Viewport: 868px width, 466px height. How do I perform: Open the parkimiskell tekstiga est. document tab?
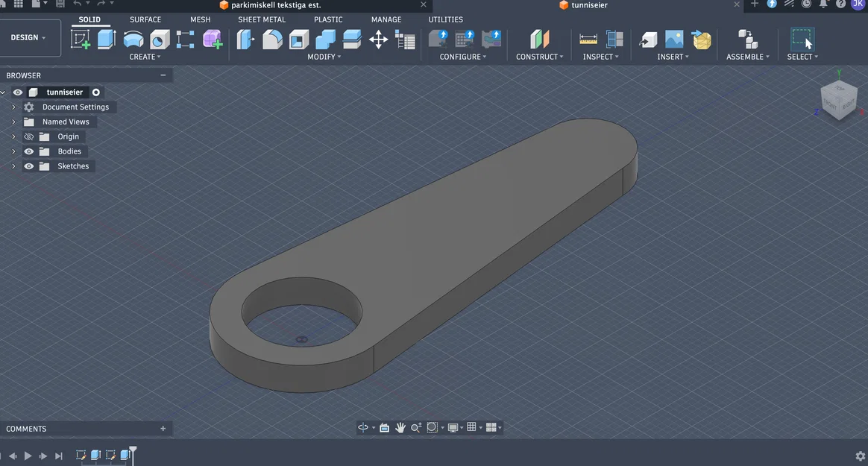point(276,5)
